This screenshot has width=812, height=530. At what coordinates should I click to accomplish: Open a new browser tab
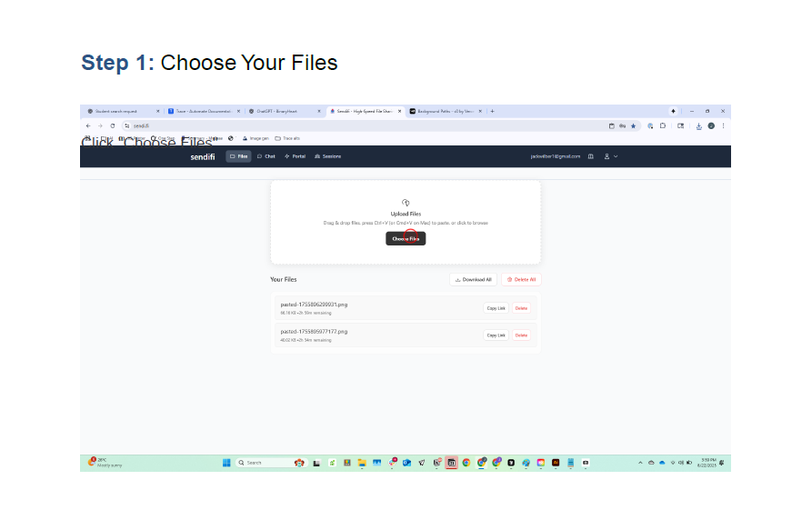pyautogui.click(x=492, y=111)
